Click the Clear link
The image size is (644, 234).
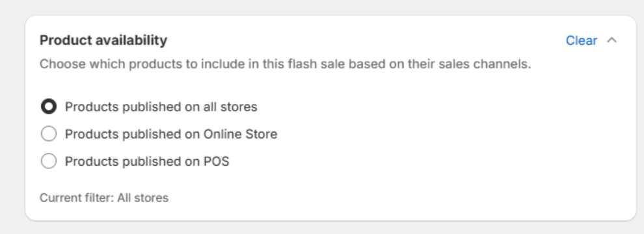581,40
